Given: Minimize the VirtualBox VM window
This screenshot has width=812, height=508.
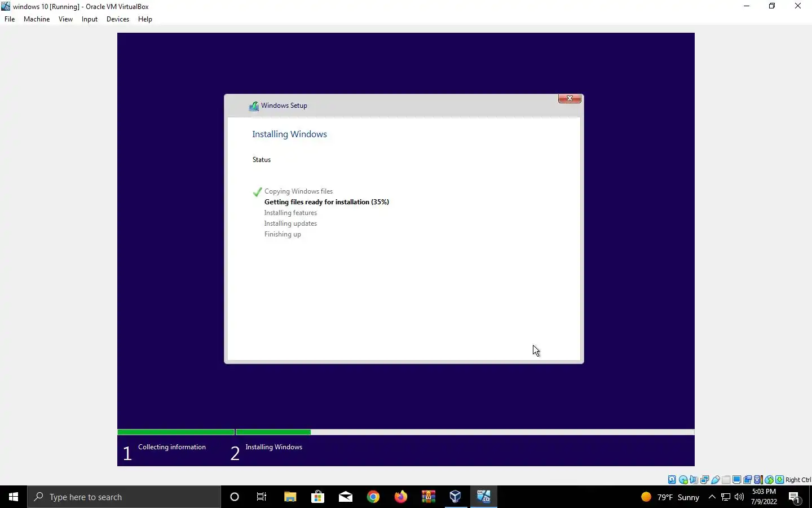Looking at the screenshot, I should [x=747, y=6].
